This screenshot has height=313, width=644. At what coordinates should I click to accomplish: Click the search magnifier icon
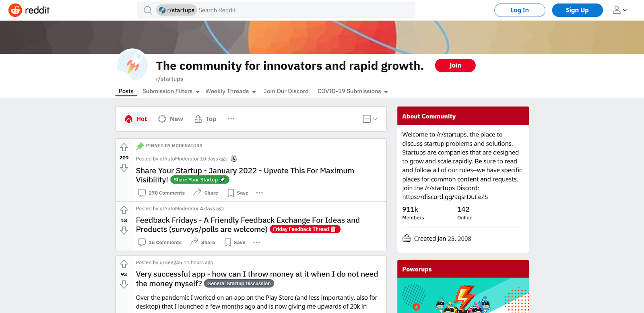[148, 10]
